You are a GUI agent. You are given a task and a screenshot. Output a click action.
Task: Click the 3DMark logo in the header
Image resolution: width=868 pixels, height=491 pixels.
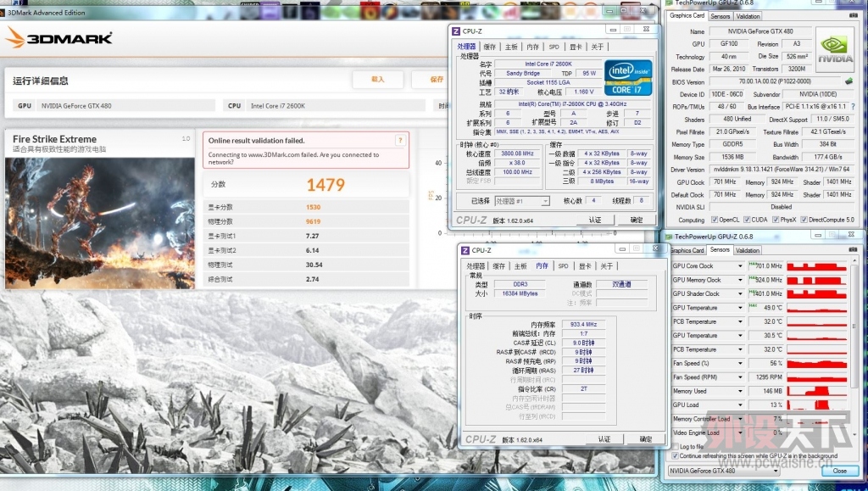tap(58, 37)
